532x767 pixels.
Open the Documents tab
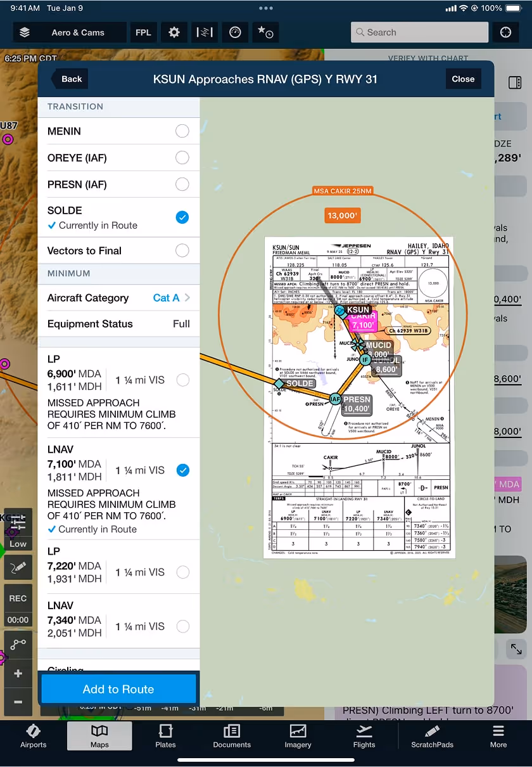[232, 737]
